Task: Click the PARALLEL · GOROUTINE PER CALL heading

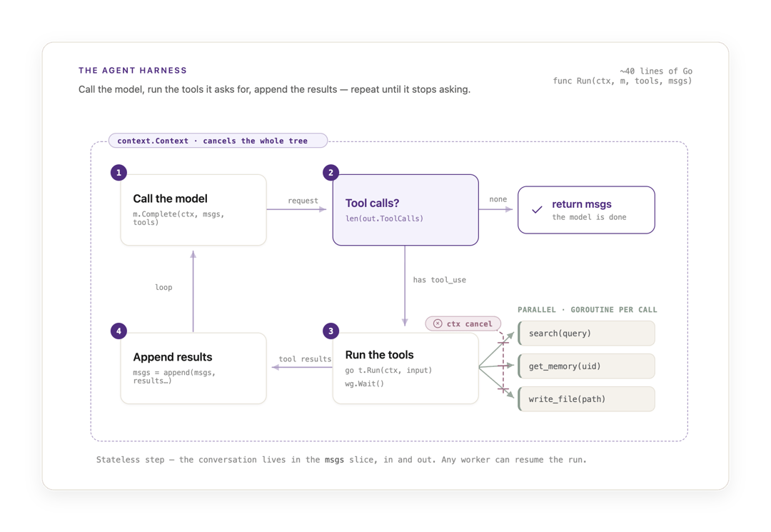Action: tap(587, 310)
